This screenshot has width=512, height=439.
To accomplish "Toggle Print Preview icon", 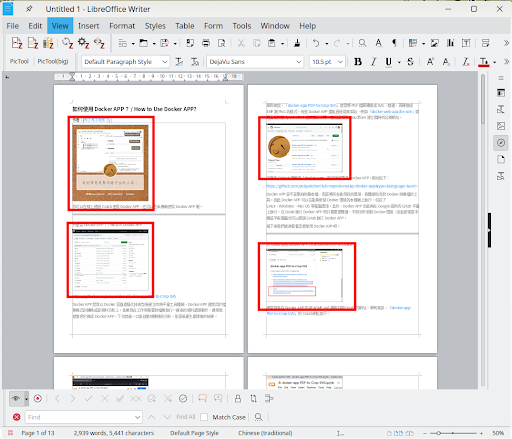I will [222, 43].
